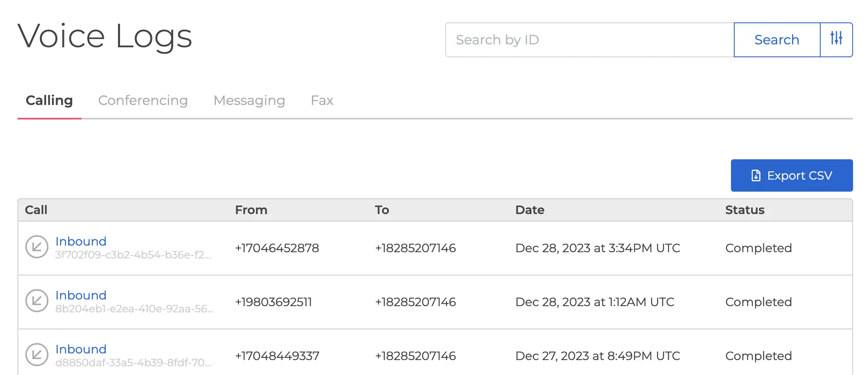
Task: Switch to the Conferencing tab
Action: click(x=143, y=100)
